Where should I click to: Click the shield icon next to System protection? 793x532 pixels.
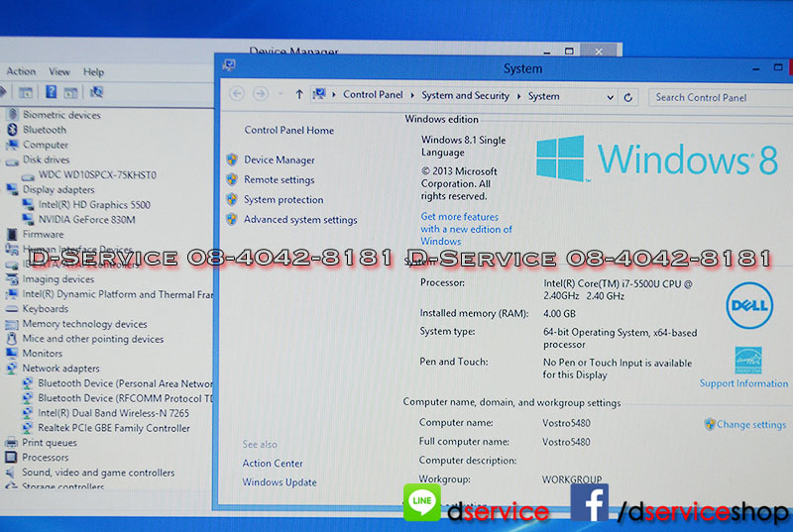pos(232,199)
